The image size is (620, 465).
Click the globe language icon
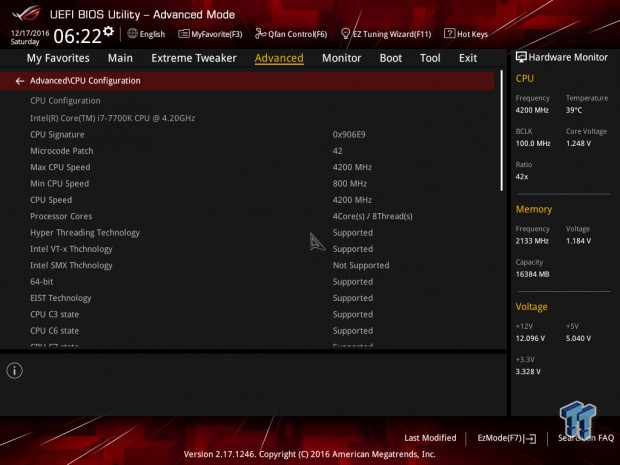coord(132,34)
